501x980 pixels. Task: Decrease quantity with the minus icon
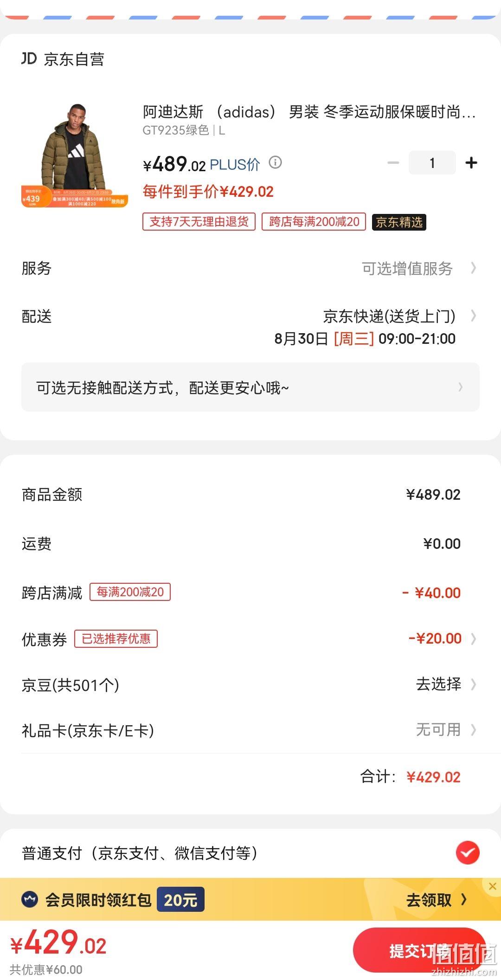coord(393,163)
